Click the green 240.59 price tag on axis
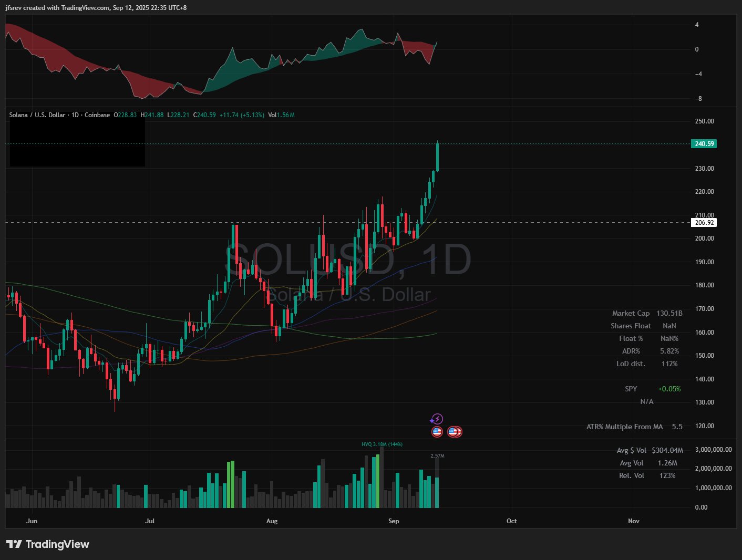742x560 pixels. tap(704, 143)
